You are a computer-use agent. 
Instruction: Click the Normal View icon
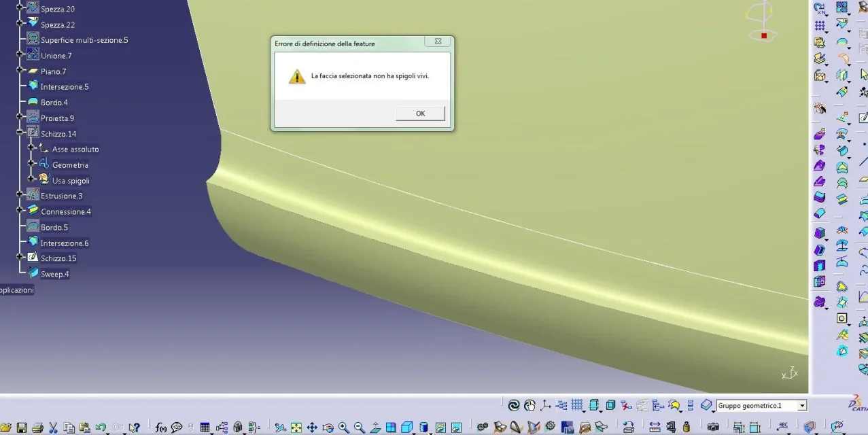click(x=375, y=428)
